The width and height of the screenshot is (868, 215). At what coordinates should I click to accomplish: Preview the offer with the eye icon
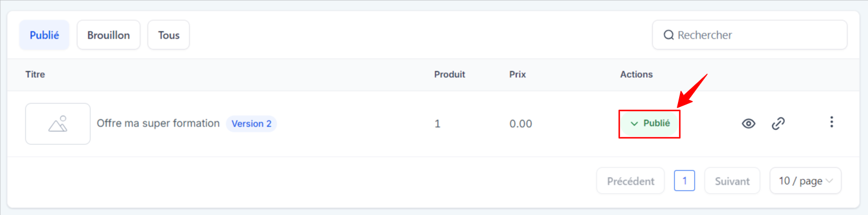[x=749, y=124]
